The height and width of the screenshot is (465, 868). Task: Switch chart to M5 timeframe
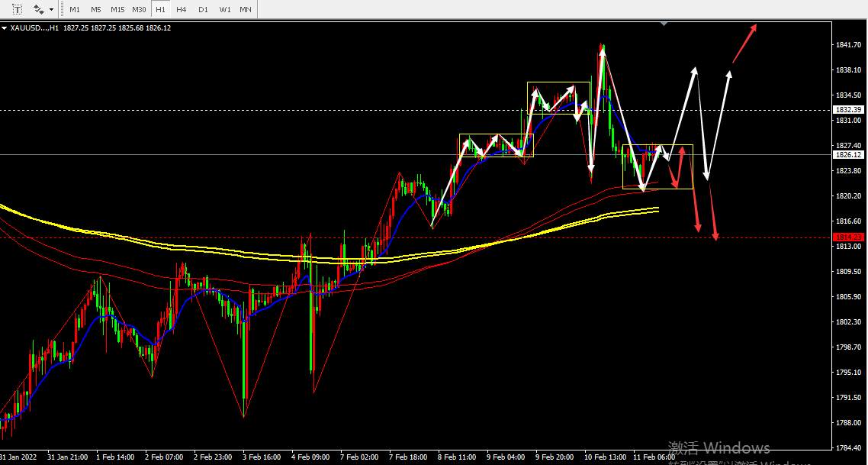point(96,9)
